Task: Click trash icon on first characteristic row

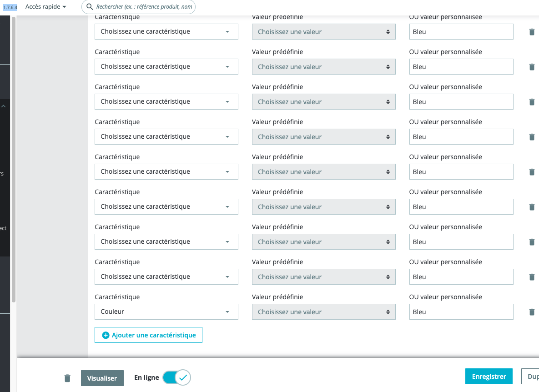Action: 532,32
